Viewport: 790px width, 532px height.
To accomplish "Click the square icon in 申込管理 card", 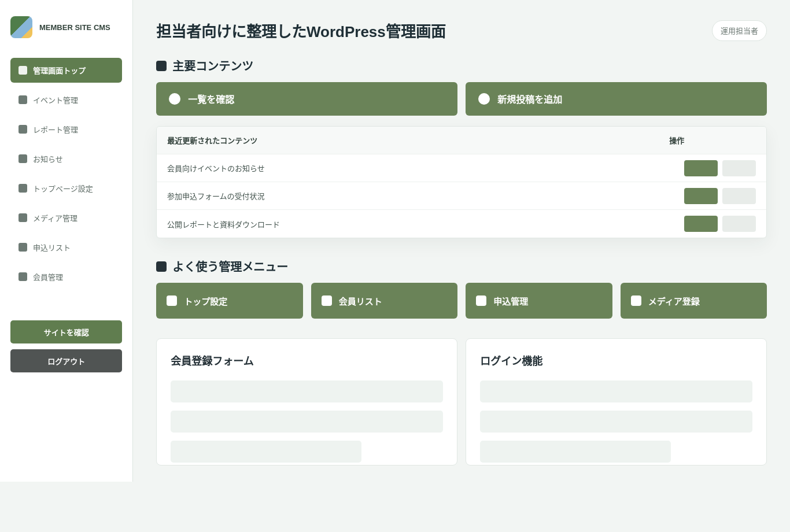I will pyautogui.click(x=481, y=301).
